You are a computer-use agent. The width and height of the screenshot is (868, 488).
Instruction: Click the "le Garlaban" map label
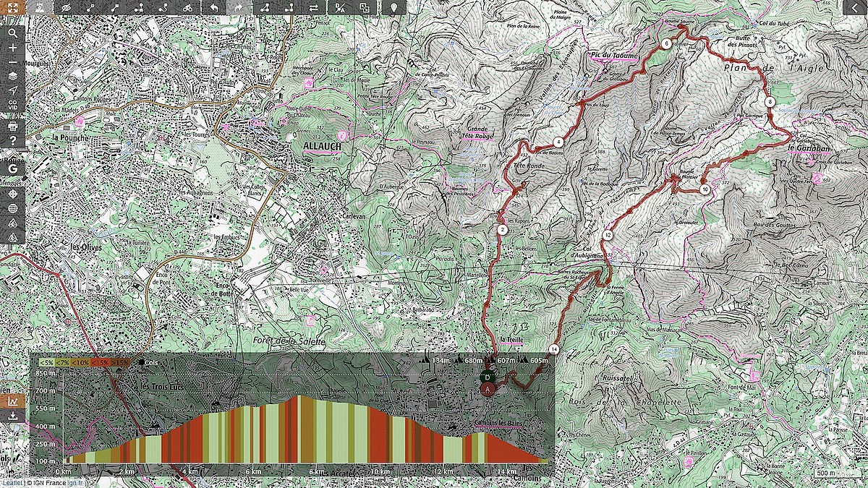click(x=808, y=148)
